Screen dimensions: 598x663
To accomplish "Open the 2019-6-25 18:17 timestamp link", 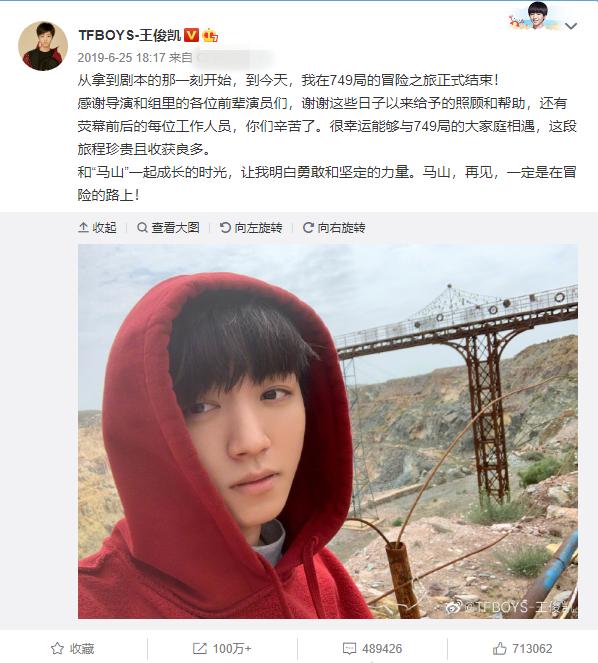I will pos(121,58).
